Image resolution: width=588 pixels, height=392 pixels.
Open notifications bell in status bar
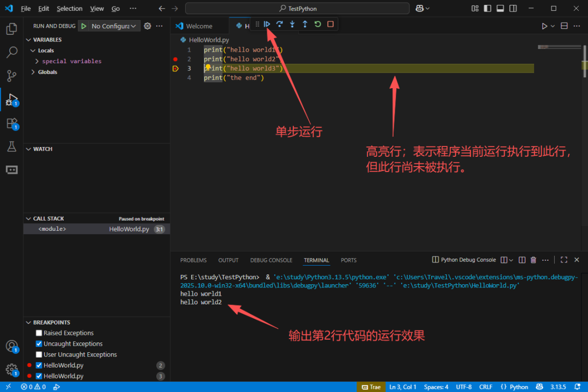(x=578, y=387)
